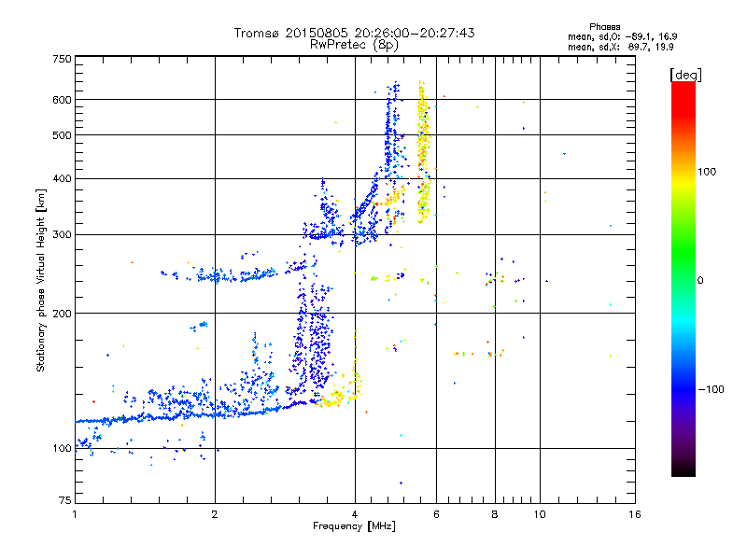Click the y-axis tick label '75'

point(65,500)
